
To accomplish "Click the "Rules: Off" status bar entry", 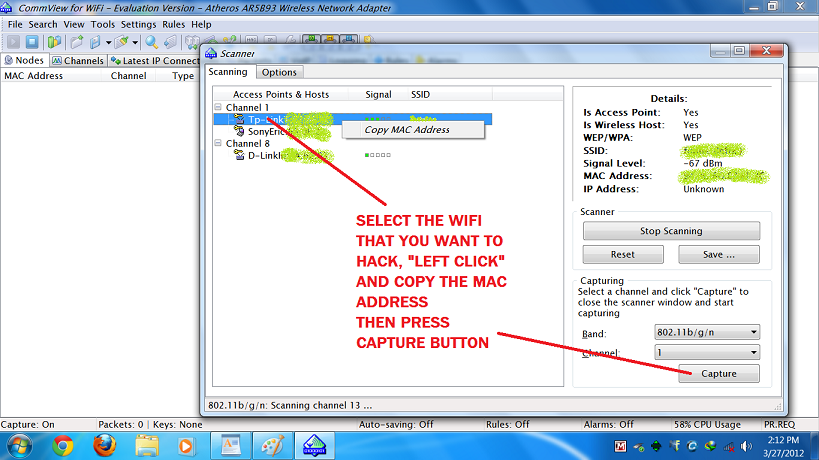I will 508,424.
